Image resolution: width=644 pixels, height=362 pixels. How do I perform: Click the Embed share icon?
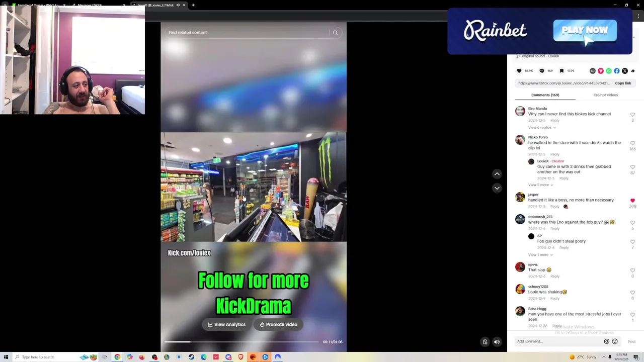[x=593, y=71]
